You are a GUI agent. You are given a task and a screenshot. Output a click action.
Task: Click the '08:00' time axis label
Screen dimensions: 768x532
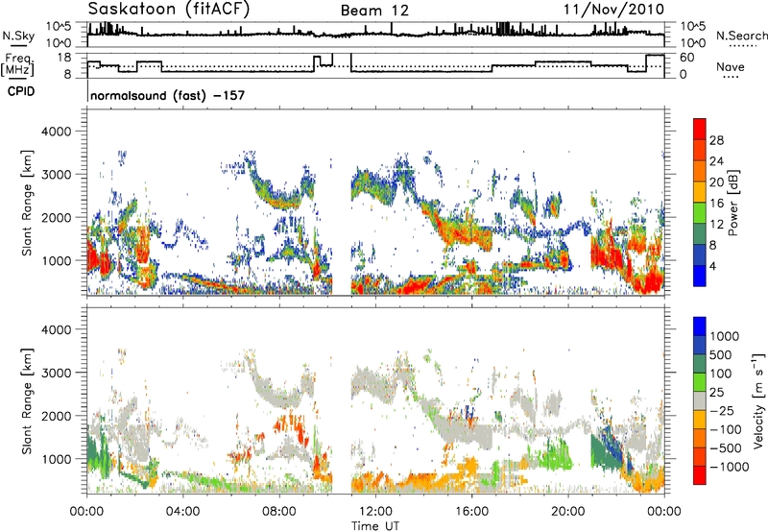279,512
